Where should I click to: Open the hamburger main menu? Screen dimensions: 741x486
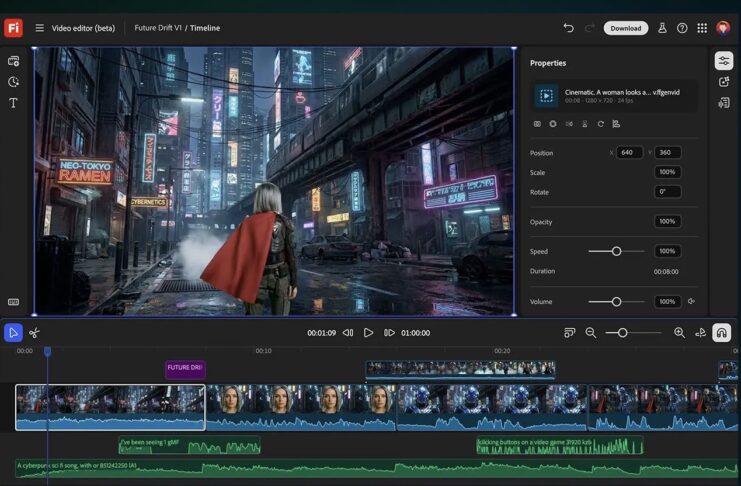(40, 28)
